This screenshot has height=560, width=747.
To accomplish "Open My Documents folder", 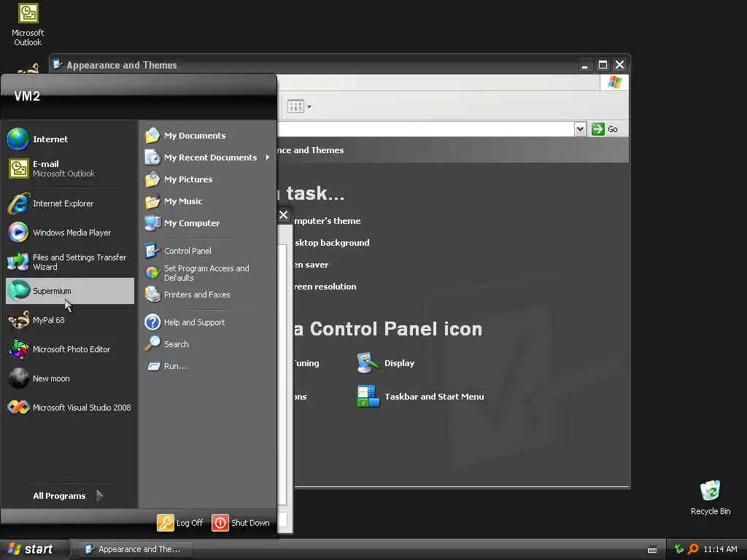I will pos(208,136).
